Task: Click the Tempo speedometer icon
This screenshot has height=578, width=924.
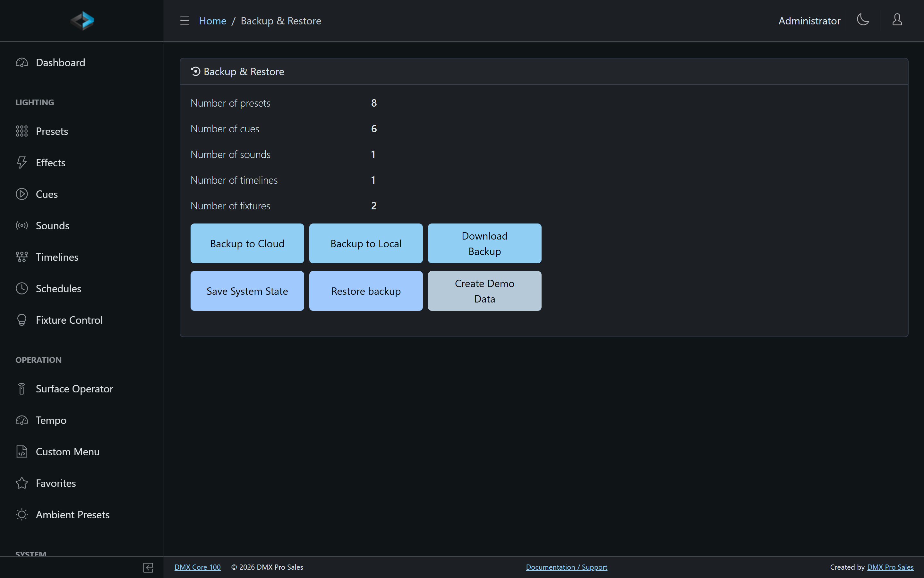Action: point(22,420)
